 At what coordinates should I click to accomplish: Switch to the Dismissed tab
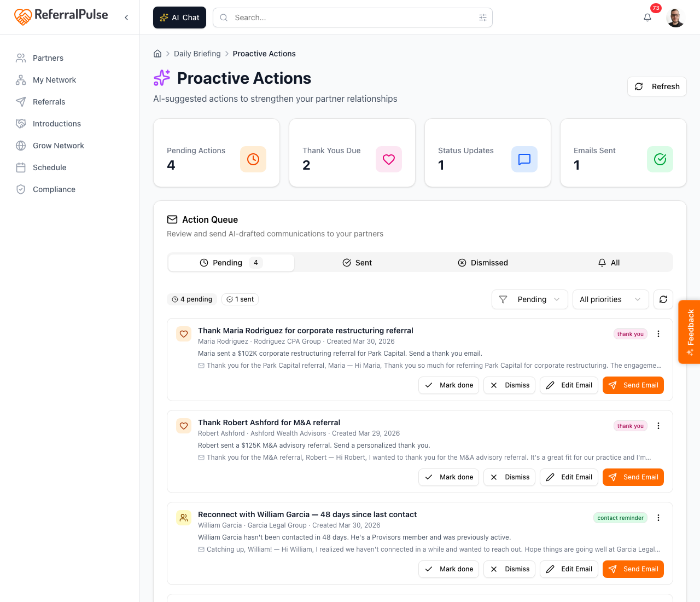[x=483, y=263]
